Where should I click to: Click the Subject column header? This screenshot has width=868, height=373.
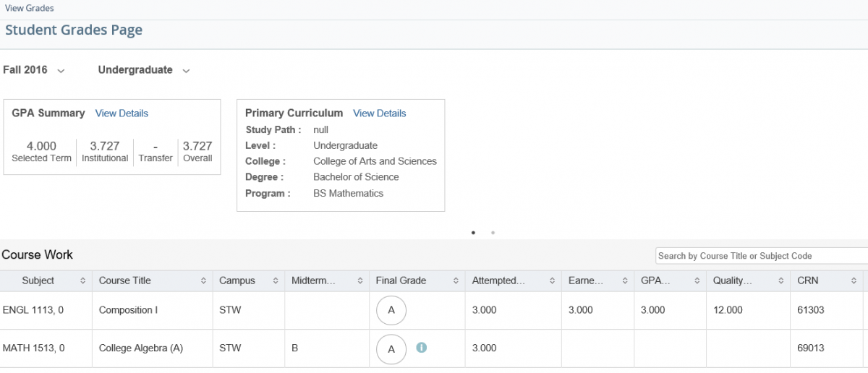click(46, 280)
